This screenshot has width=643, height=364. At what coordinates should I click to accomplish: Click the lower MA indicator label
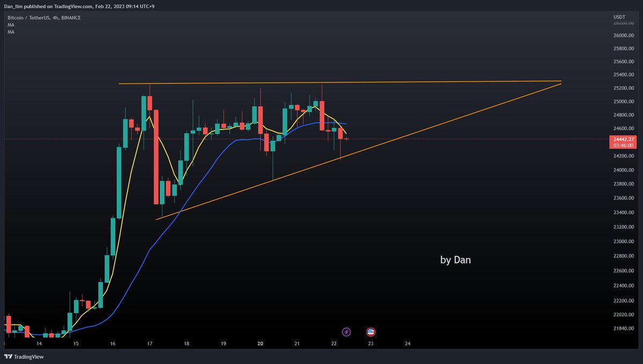pyautogui.click(x=11, y=32)
